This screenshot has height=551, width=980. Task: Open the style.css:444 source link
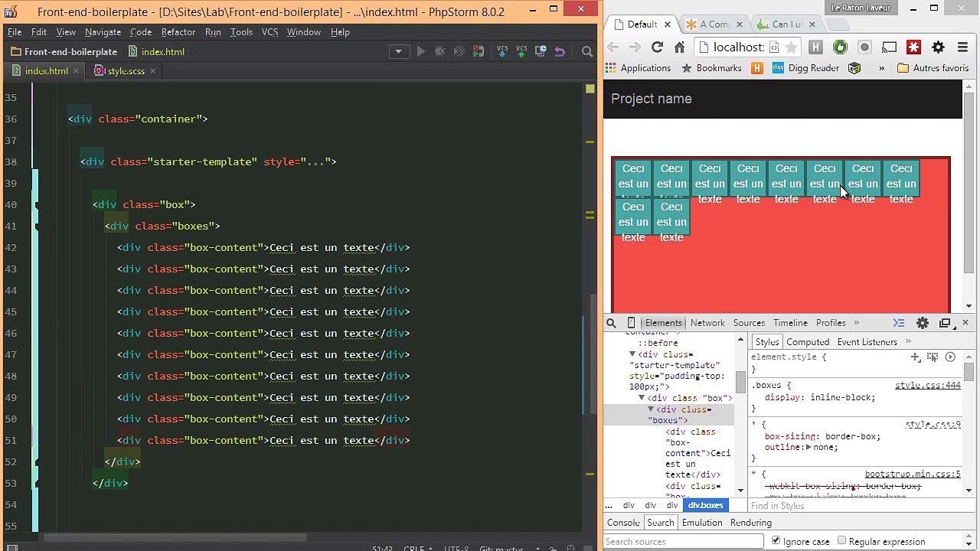click(927, 385)
